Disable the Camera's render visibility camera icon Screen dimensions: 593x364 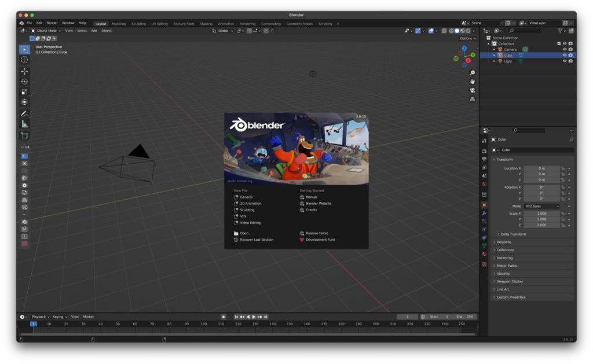pyautogui.click(x=570, y=50)
